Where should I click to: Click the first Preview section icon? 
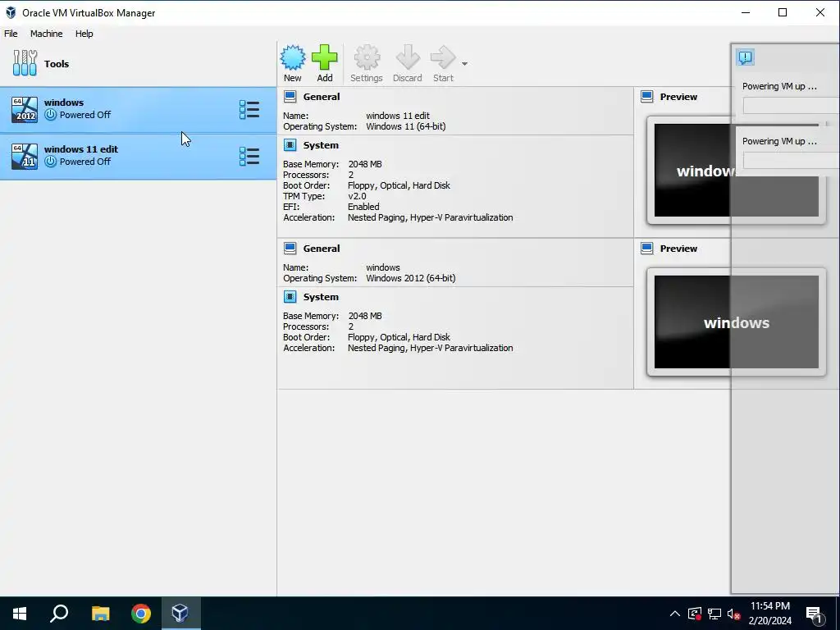[x=647, y=97]
